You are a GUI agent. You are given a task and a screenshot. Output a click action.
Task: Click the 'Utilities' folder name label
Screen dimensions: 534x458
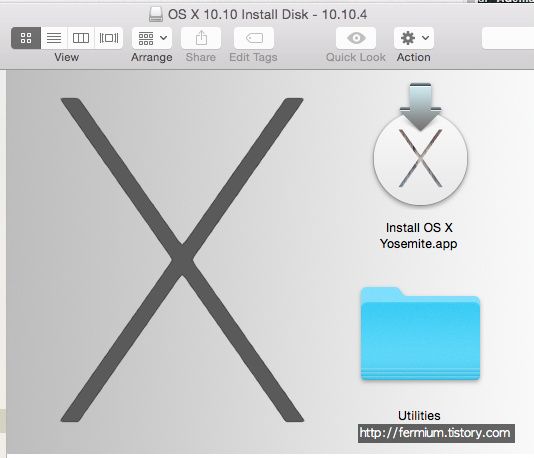[x=419, y=415]
